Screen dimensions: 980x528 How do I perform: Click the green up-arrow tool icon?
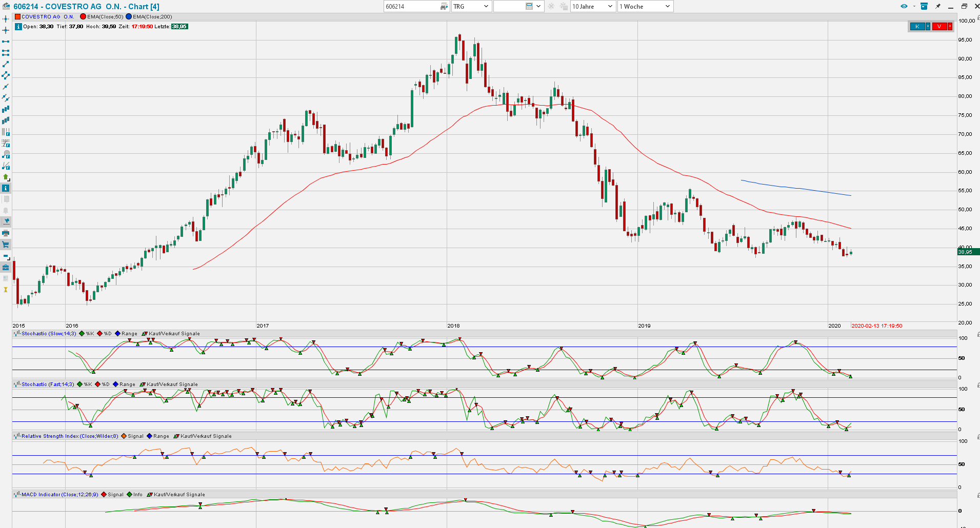[6, 177]
